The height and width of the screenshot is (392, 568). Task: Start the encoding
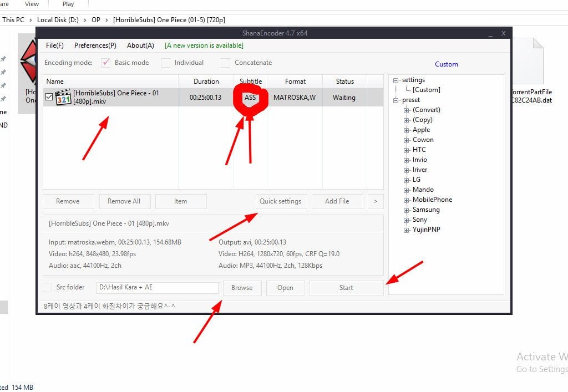coord(346,288)
